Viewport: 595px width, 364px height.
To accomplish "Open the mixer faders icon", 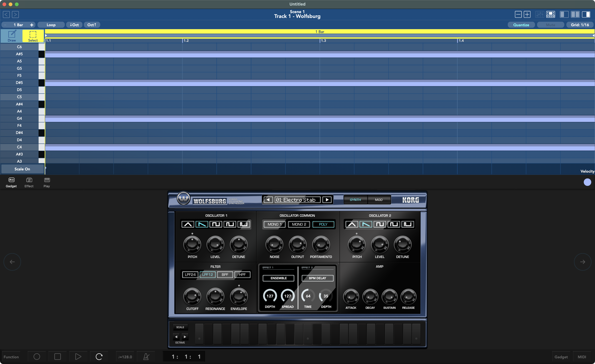I will pyautogui.click(x=540, y=15).
